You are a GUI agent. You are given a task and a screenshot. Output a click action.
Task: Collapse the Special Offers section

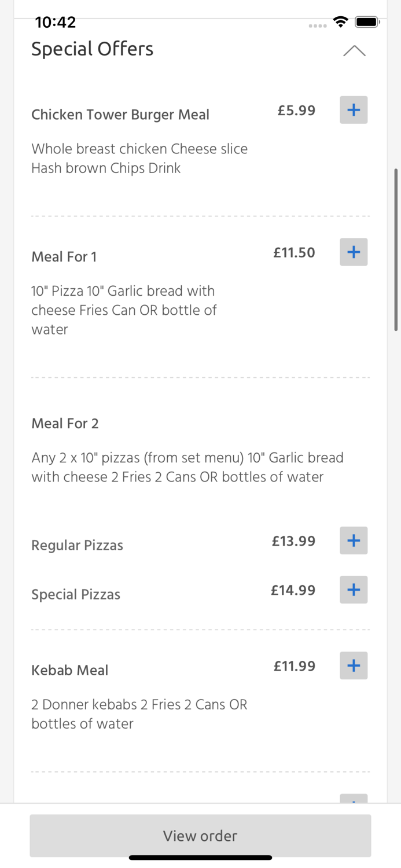coord(355,51)
